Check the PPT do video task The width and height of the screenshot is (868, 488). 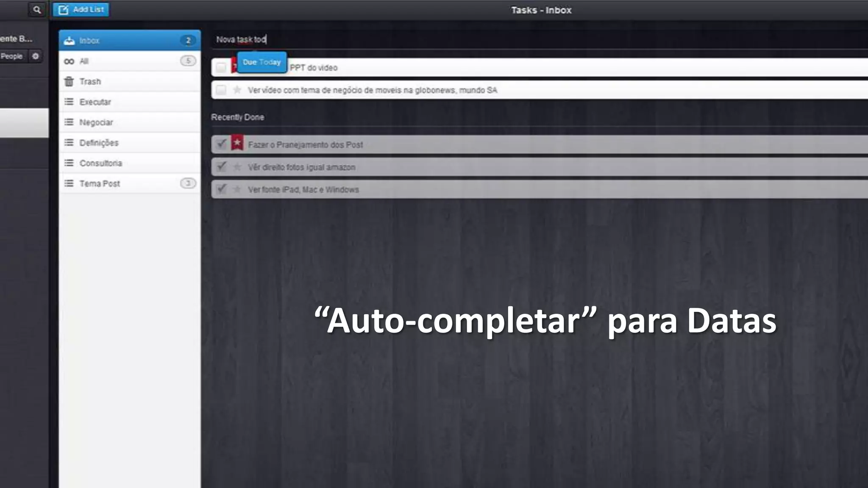221,67
